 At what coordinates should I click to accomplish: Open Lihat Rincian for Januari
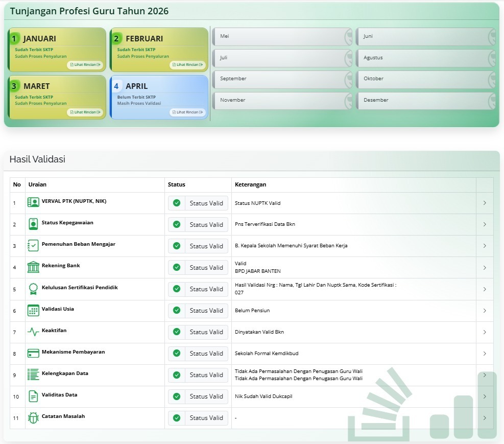[85, 65]
